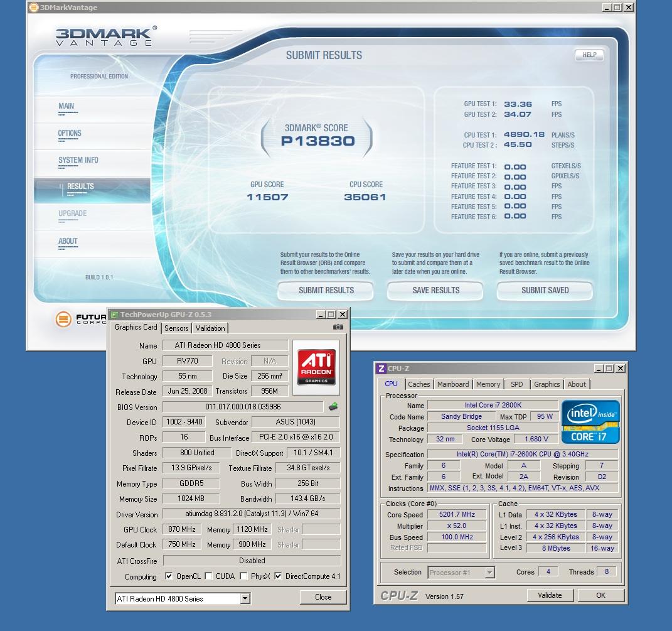Image resolution: width=672 pixels, height=631 pixels.
Task: Click the ATI CrossFire Disabled field
Action: click(x=252, y=561)
